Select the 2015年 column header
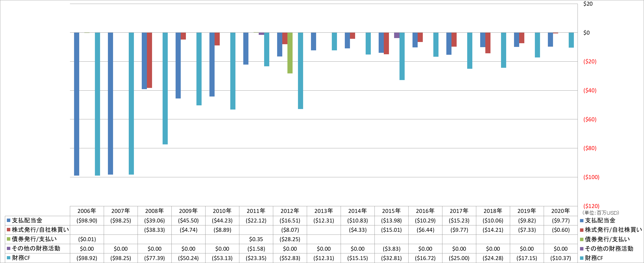Viewport: 644px width, 263px height. tap(391, 211)
